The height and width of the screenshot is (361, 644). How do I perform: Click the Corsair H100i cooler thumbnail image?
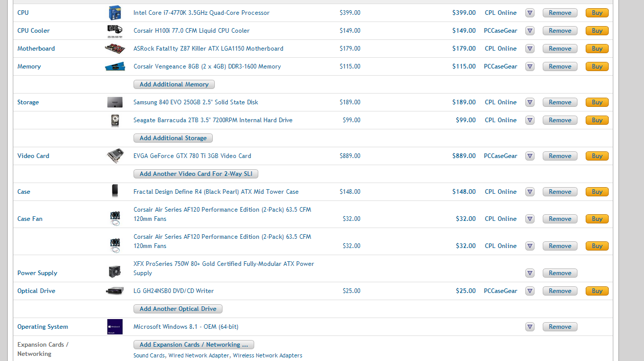tap(115, 31)
